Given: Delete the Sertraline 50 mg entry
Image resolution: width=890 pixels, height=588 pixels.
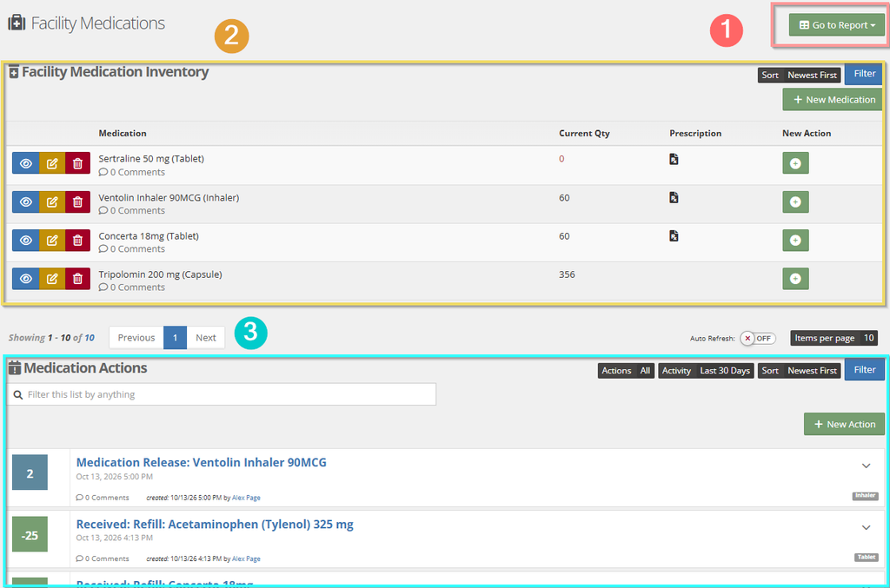Looking at the screenshot, I should (x=77, y=163).
